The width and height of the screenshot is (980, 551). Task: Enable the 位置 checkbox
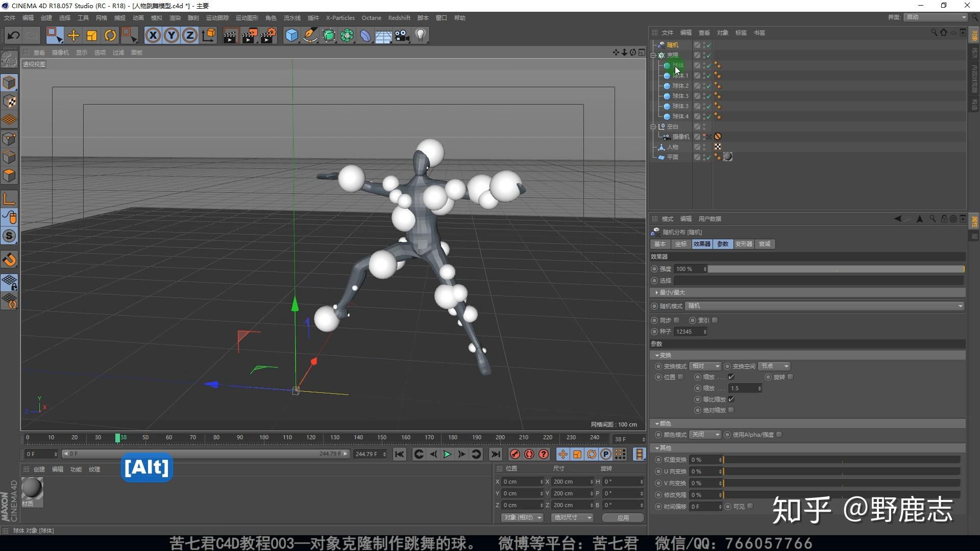[680, 377]
